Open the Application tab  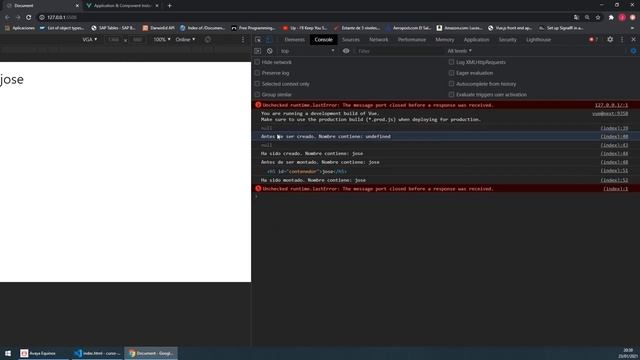(x=476, y=40)
